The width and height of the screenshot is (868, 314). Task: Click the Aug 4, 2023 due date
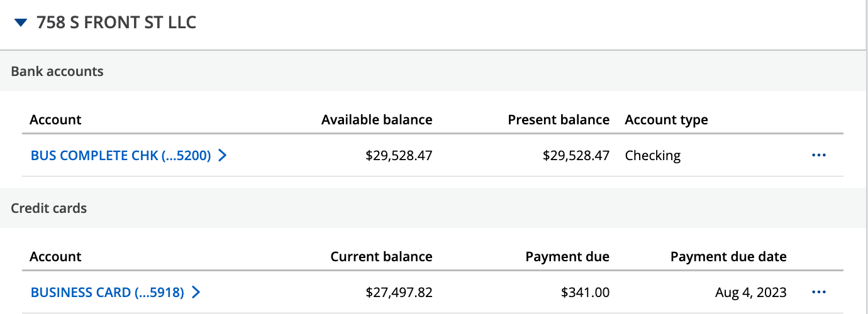pos(751,293)
